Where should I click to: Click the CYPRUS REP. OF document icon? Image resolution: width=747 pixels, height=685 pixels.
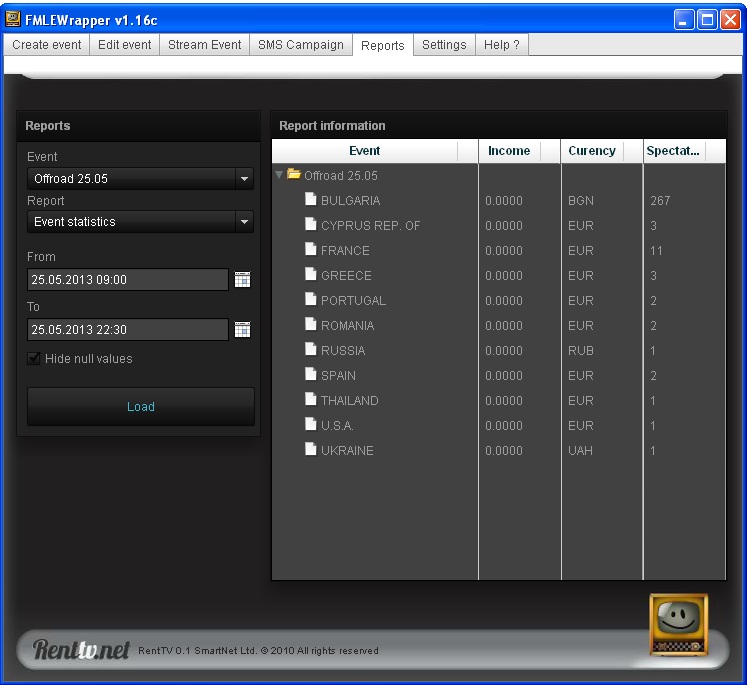311,224
